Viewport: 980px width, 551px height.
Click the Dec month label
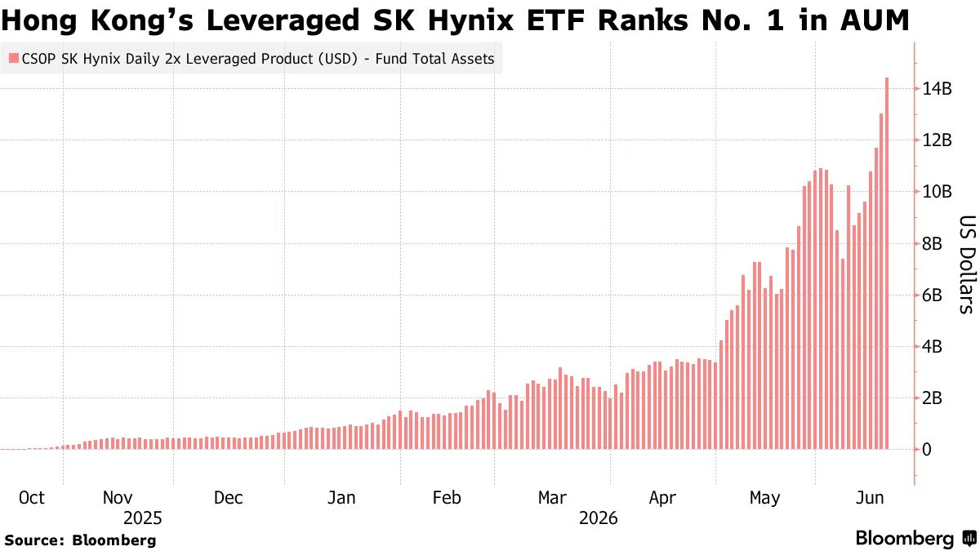point(228,497)
